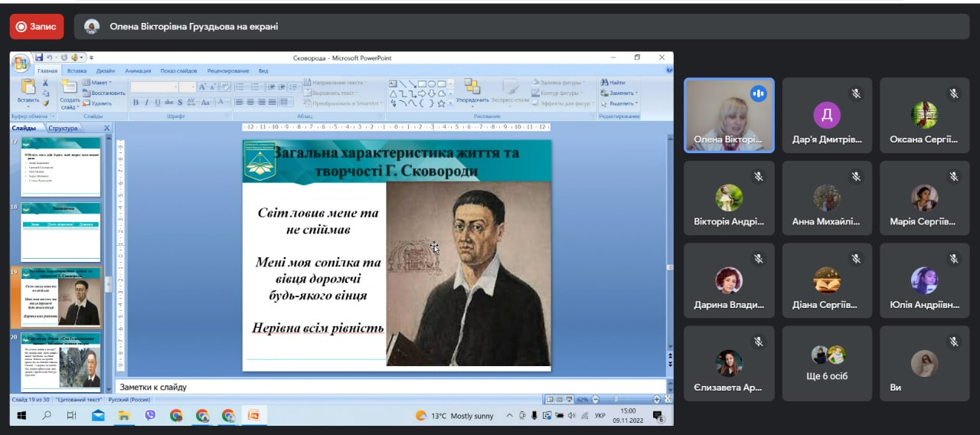Click the Ще 6 осіб participants tile
Screen dimensions: 980x435
(x=827, y=363)
